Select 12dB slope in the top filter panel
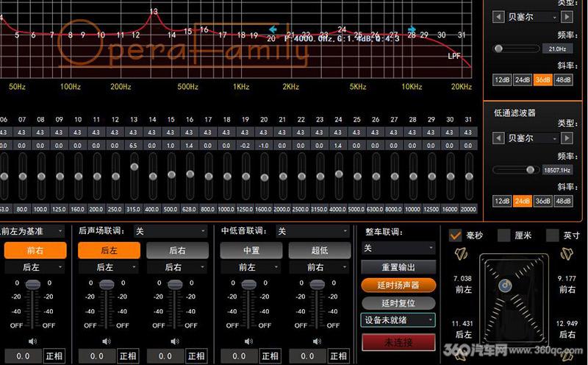This screenshot has height=365, width=588. [x=502, y=80]
